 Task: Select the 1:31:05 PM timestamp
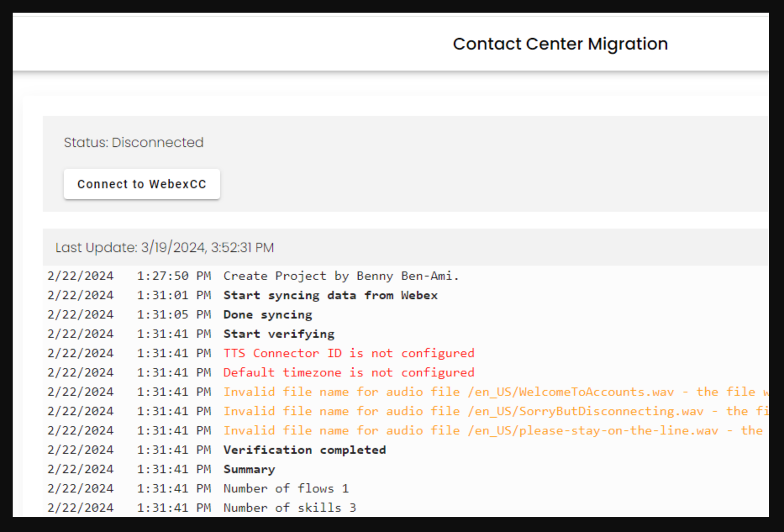pyautogui.click(x=174, y=315)
